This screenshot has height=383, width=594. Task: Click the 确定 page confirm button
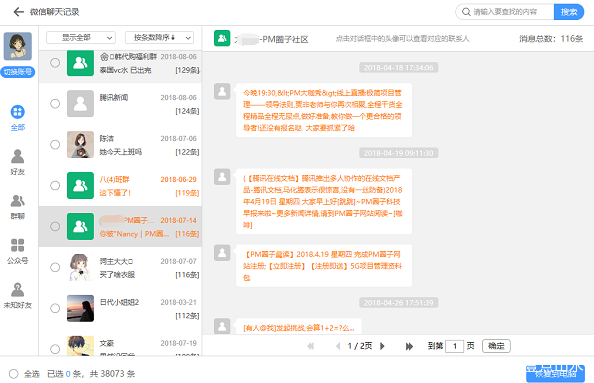click(x=496, y=346)
